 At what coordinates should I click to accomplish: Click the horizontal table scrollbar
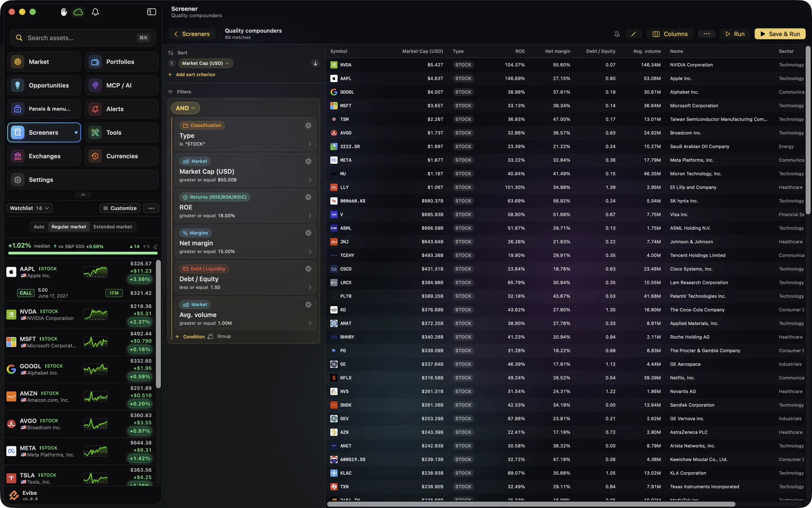click(531, 504)
